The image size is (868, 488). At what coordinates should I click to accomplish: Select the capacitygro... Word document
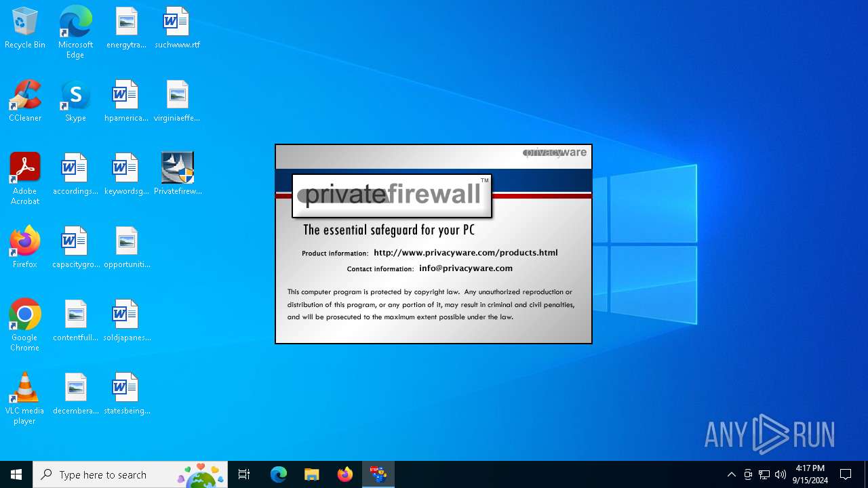pos(75,248)
